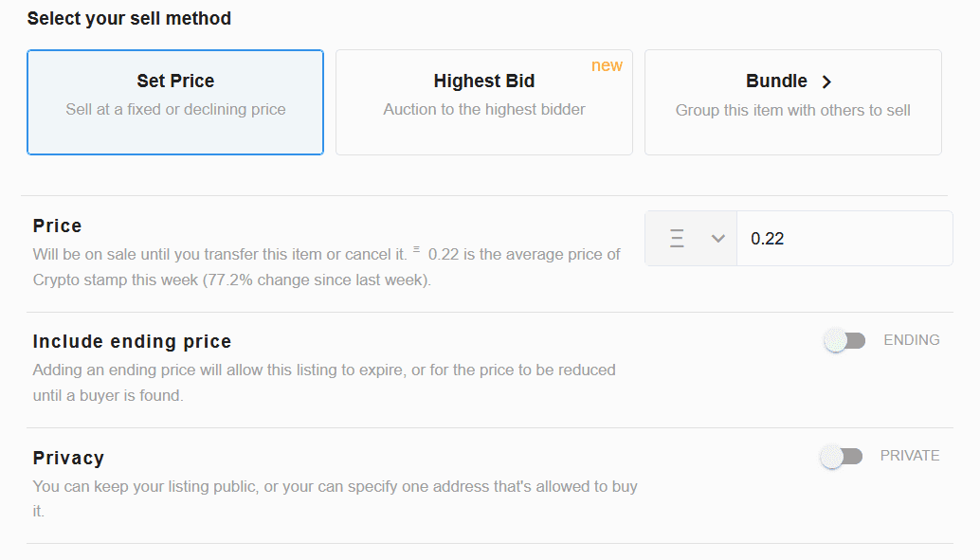
Task: Click the chevron arrow beside Bundle
Action: tap(826, 82)
